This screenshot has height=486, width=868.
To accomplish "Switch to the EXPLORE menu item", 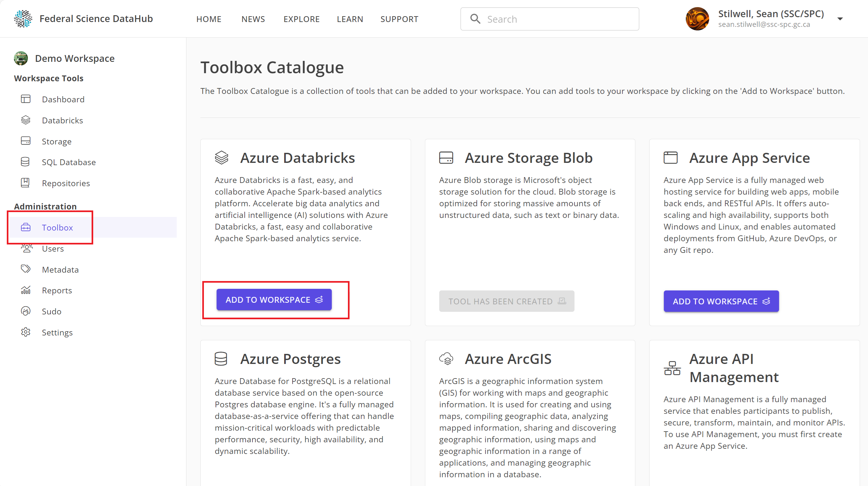I will click(302, 19).
